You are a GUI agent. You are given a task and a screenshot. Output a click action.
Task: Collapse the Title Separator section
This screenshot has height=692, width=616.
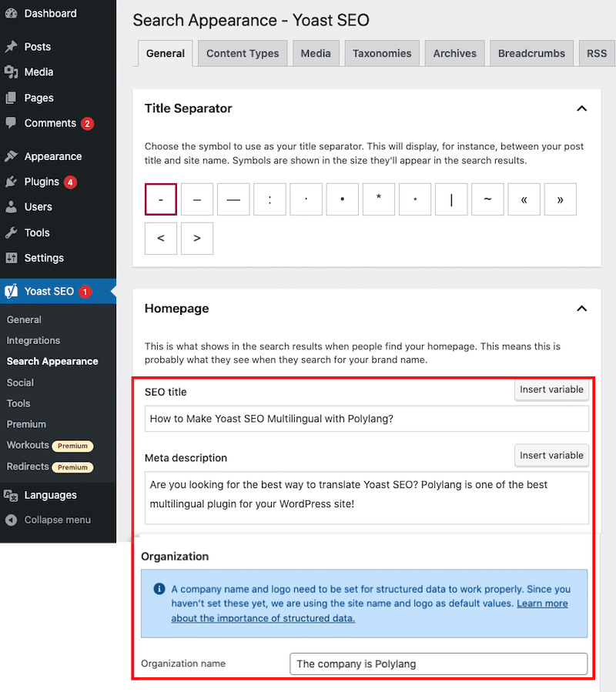pos(583,109)
